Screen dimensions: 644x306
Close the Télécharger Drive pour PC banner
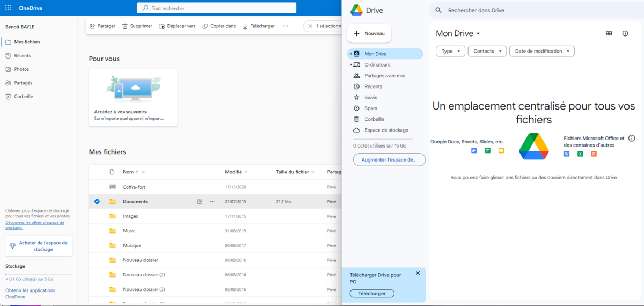pyautogui.click(x=418, y=273)
